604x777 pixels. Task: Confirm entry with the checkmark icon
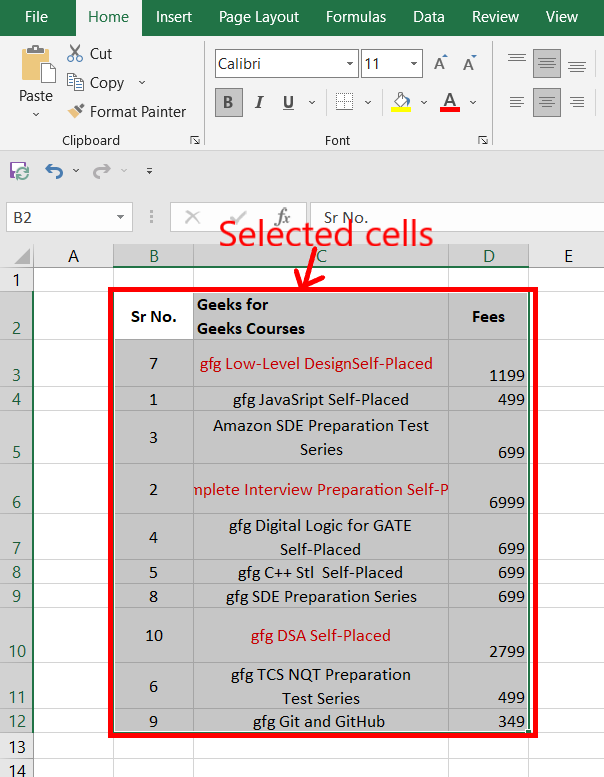[x=237, y=217]
